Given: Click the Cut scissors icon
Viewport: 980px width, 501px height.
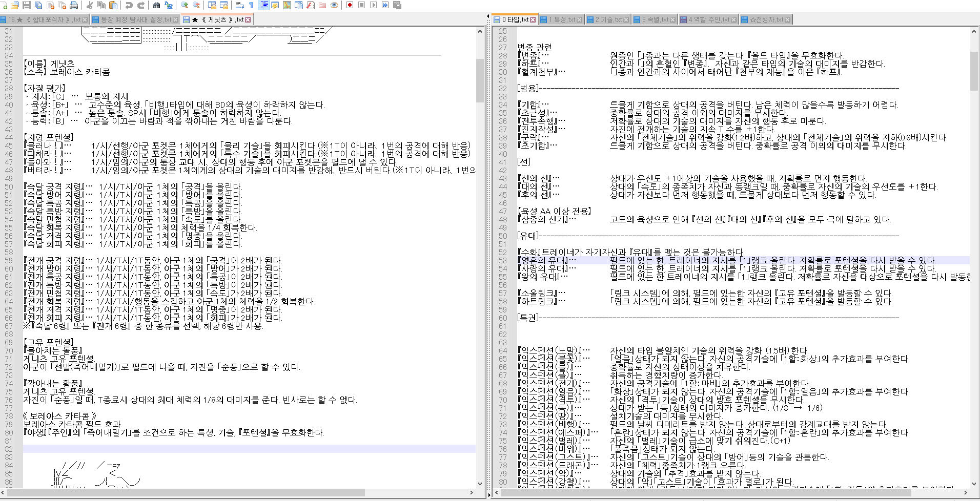Looking at the screenshot, I should click(x=89, y=5).
